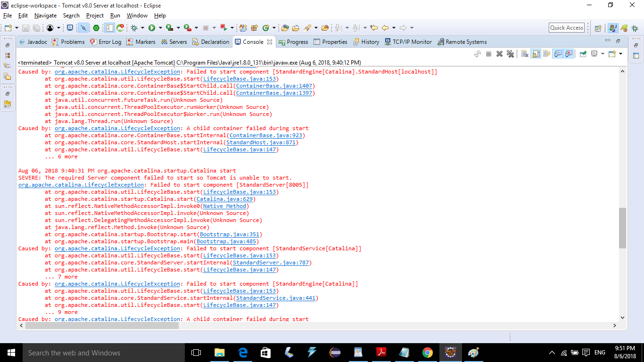The width and height of the screenshot is (644, 362).
Task: Click inside the Quick Access field
Action: click(566, 27)
